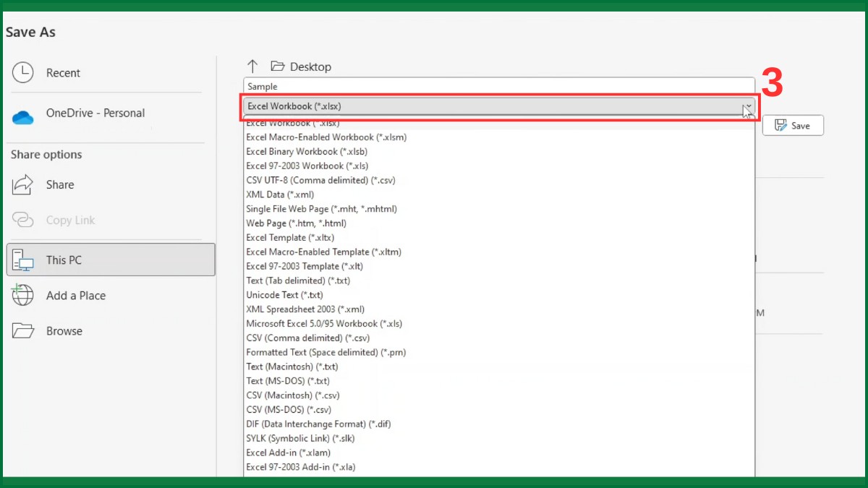Click the Copy Link chain icon
The width and height of the screenshot is (868, 488).
click(x=22, y=220)
